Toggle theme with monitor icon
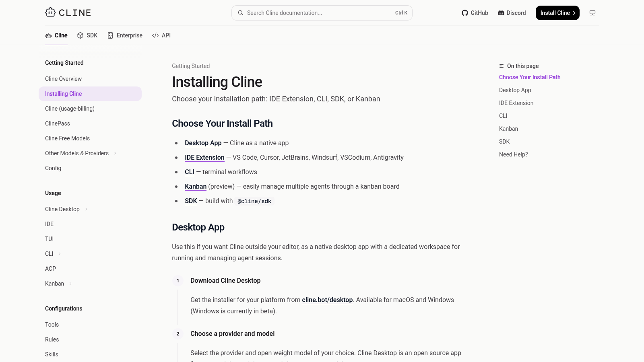The width and height of the screenshot is (644, 362). (x=592, y=13)
